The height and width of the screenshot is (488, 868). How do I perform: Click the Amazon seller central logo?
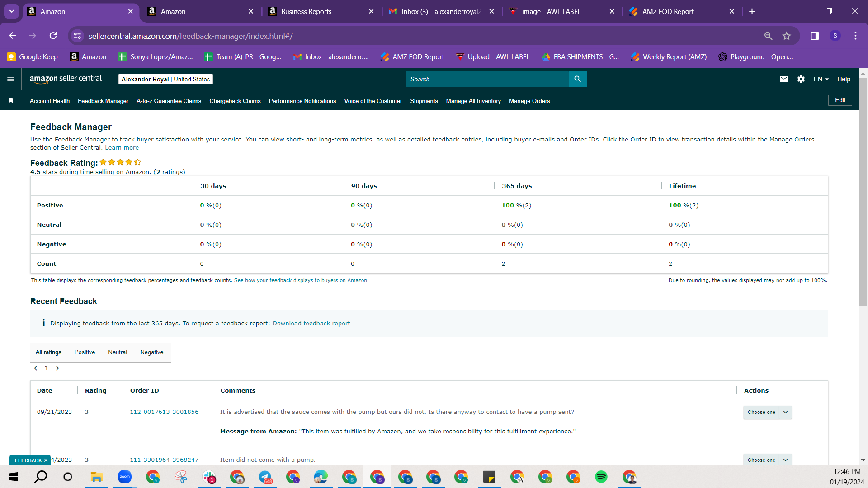(66, 79)
